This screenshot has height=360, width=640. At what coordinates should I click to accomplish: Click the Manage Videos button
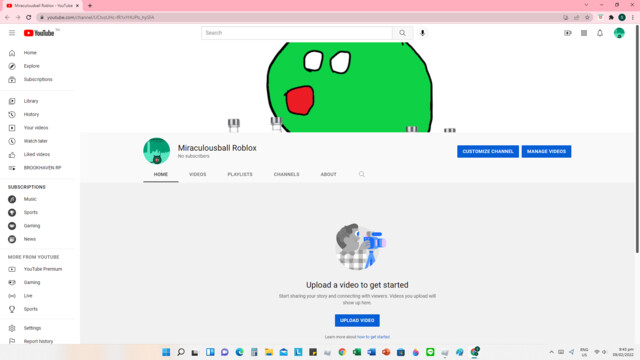tap(546, 151)
